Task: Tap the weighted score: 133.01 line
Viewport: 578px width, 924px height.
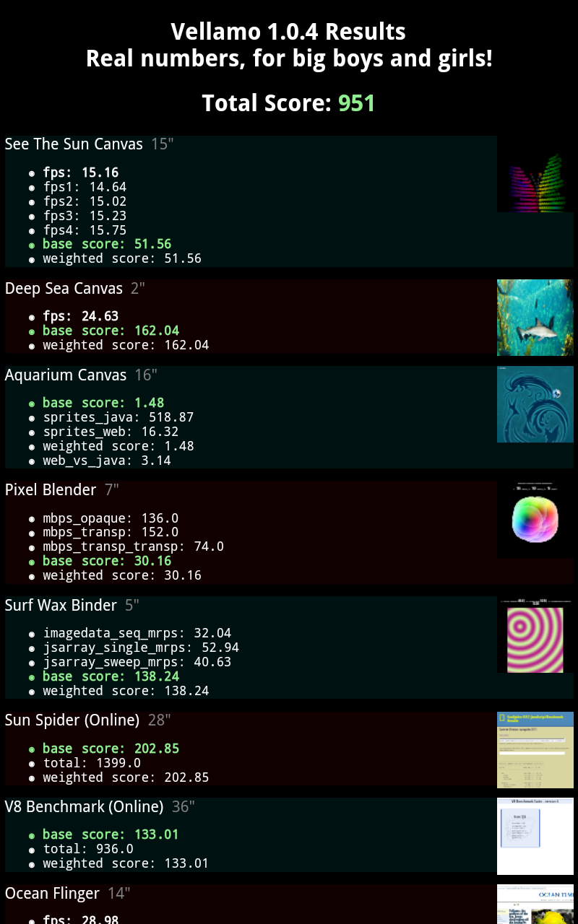Action: (x=126, y=863)
